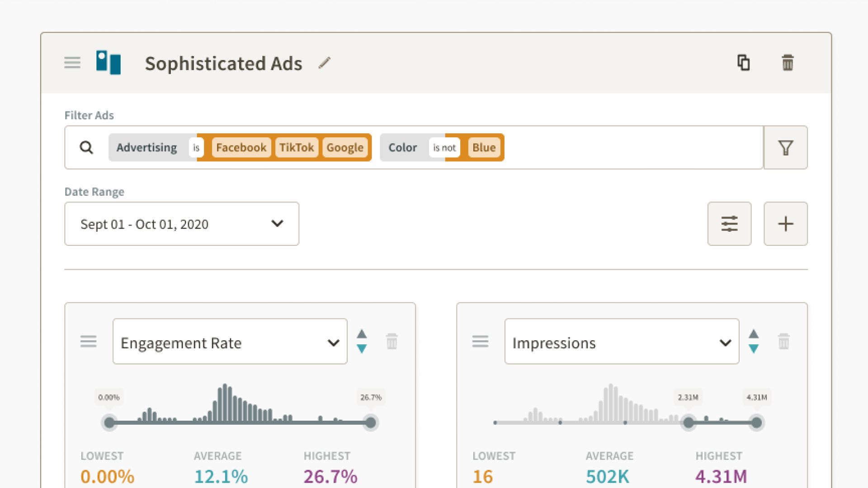
Task: Click the duplicate panel copy icon
Action: pyautogui.click(x=744, y=63)
